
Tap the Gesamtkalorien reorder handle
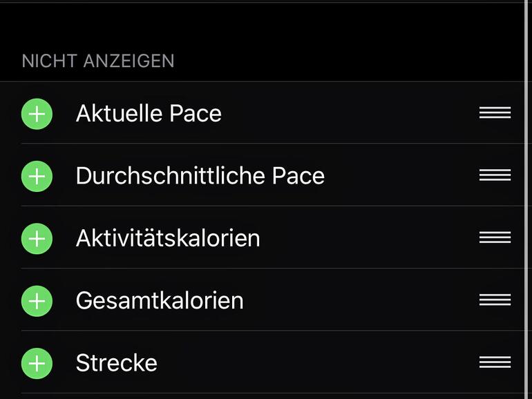495,300
